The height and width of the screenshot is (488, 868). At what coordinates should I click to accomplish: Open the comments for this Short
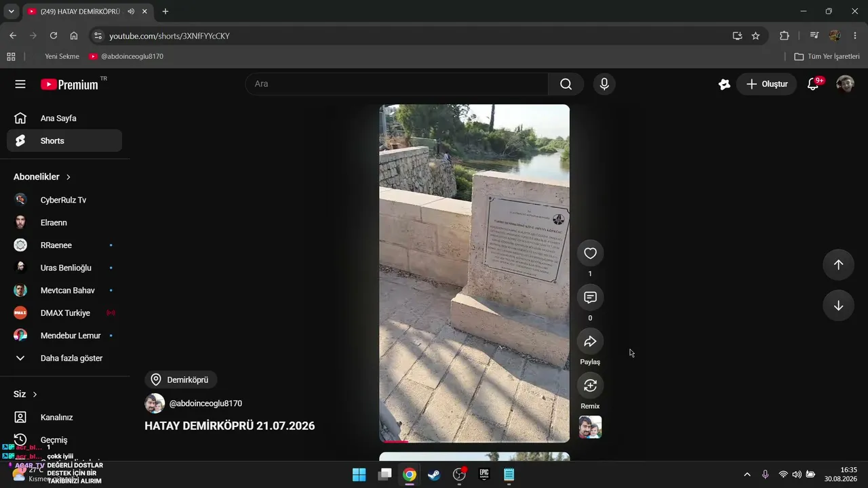tap(590, 298)
